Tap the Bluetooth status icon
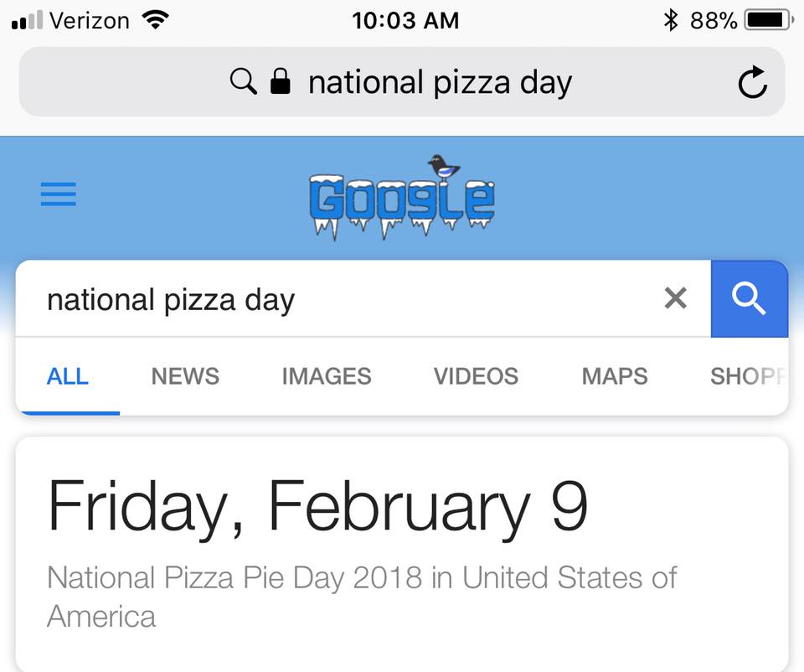 click(x=671, y=20)
